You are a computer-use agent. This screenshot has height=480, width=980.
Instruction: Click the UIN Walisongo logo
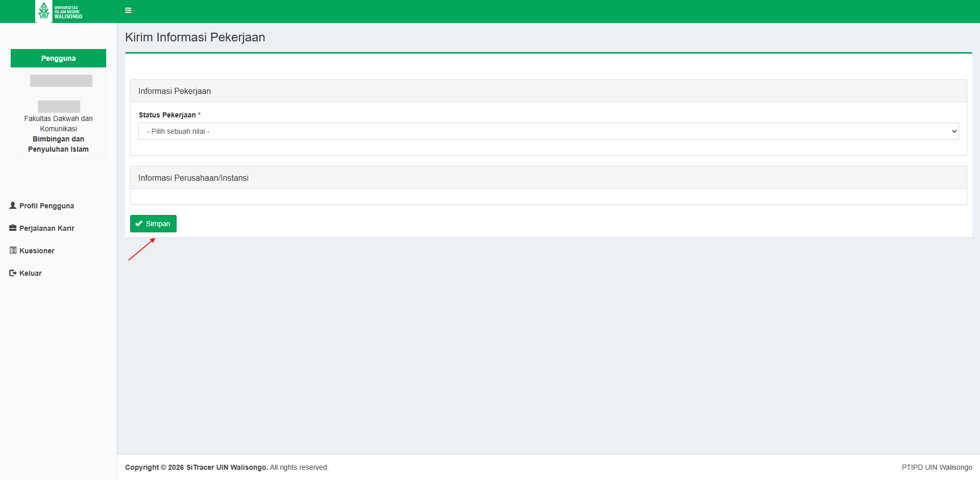pyautogui.click(x=59, y=11)
